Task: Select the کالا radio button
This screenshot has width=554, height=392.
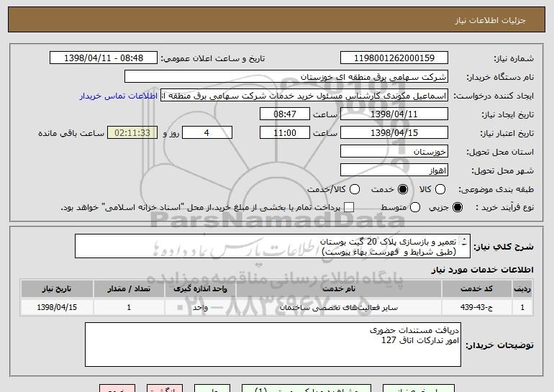Action: [x=440, y=189]
